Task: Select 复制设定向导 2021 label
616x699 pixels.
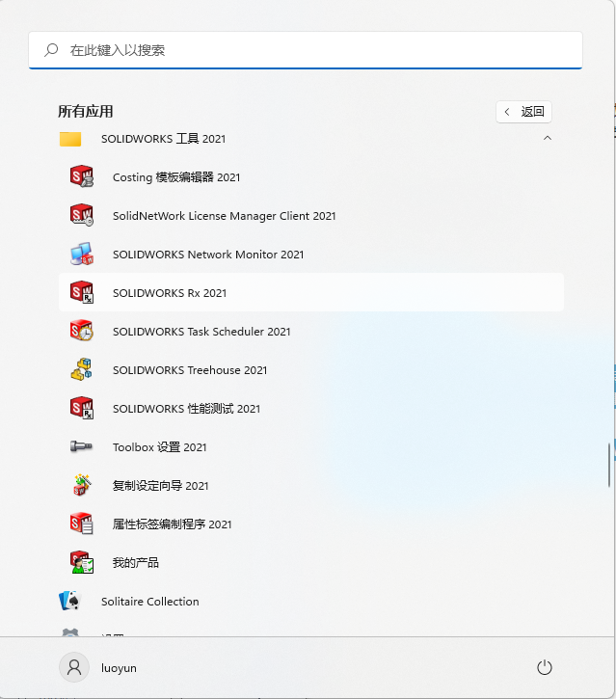Action: [x=160, y=486]
